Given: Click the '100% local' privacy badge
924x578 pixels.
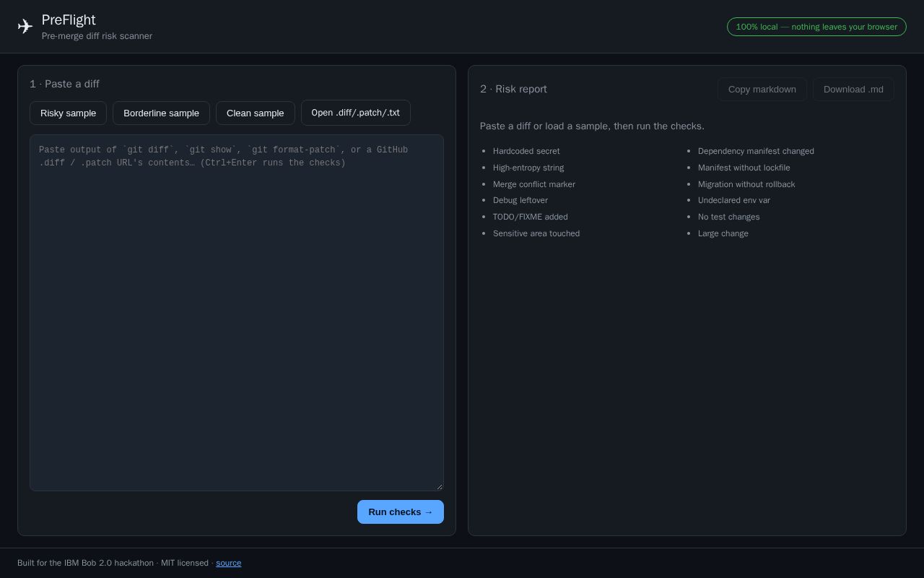Looking at the screenshot, I should [x=816, y=27].
